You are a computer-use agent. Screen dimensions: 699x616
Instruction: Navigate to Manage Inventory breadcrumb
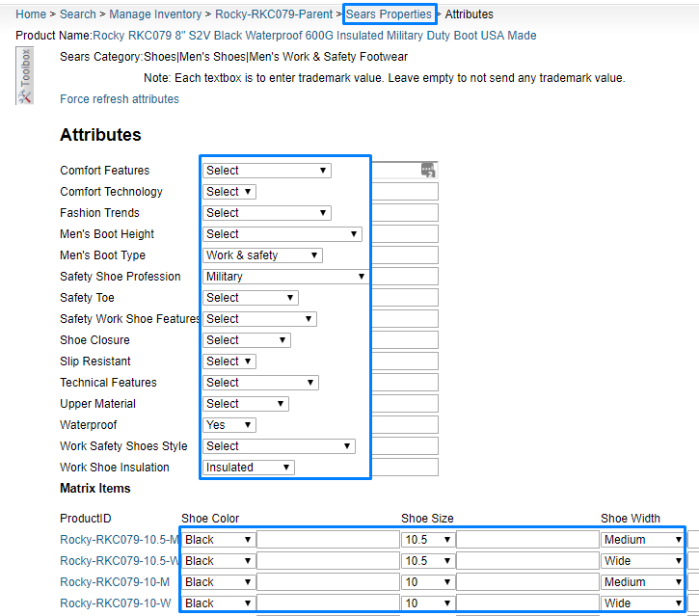155,14
